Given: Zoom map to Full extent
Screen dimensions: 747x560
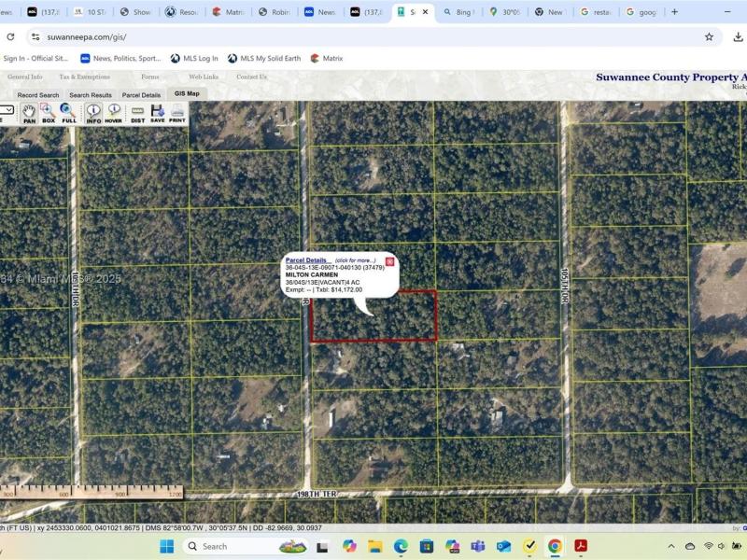Looking at the screenshot, I should 69,113.
